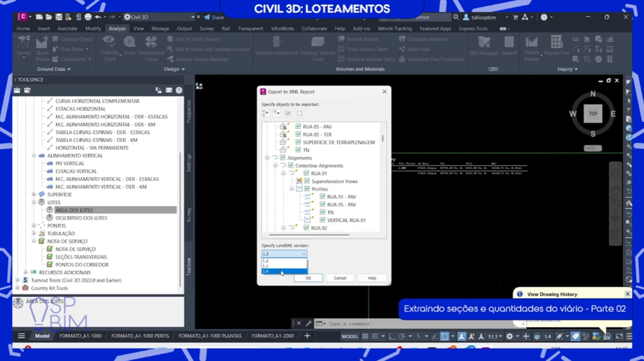Select DESCRITIVO DOS LOTES in the Toolspace tree

tap(81, 218)
